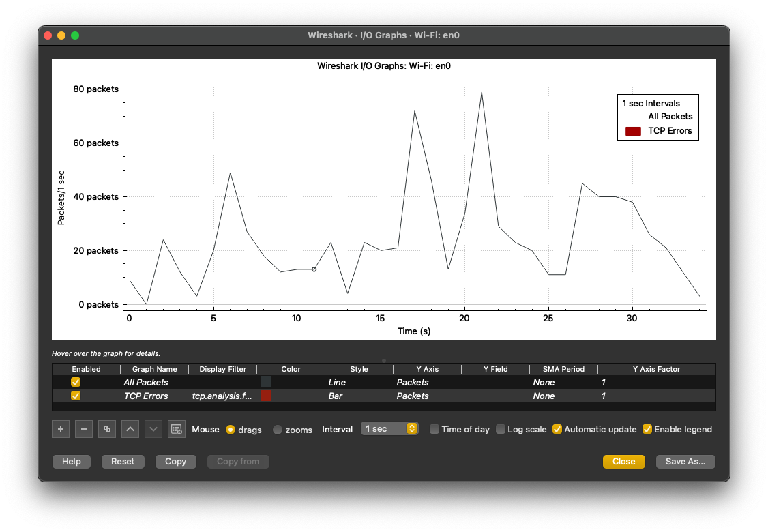Close the I/O Graphs dialog
This screenshot has width=768, height=532.
[623, 462]
